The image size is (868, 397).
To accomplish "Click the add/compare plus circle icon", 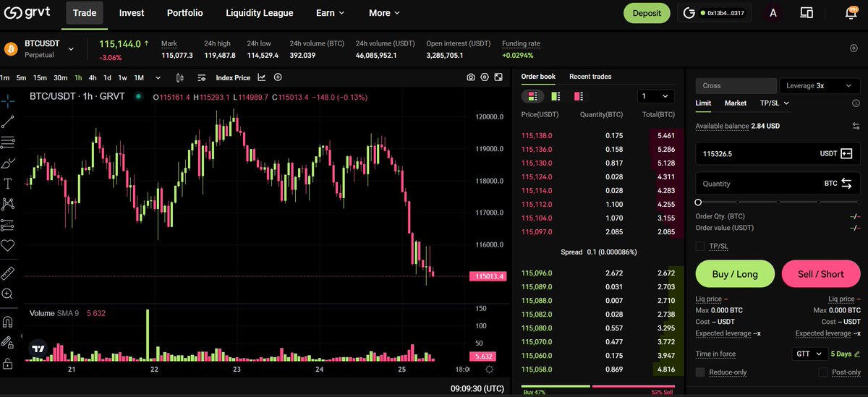I will tap(278, 77).
